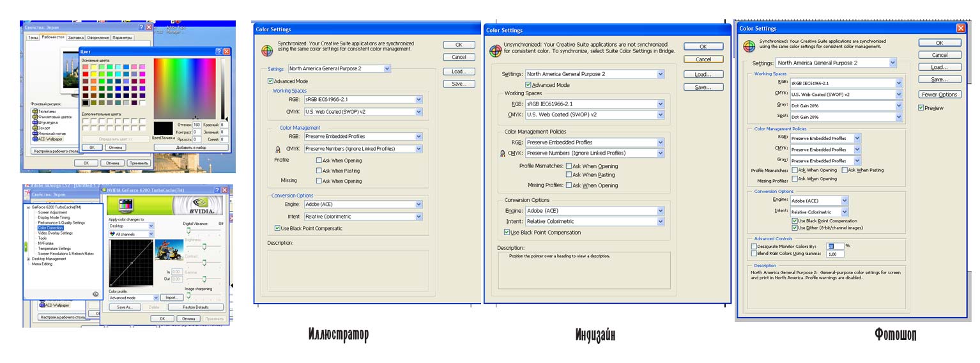Close the Photoshop Color Settings dialog with red X
Viewport: 980px width, 363px height.
pyautogui.click(x=960, y=28)
